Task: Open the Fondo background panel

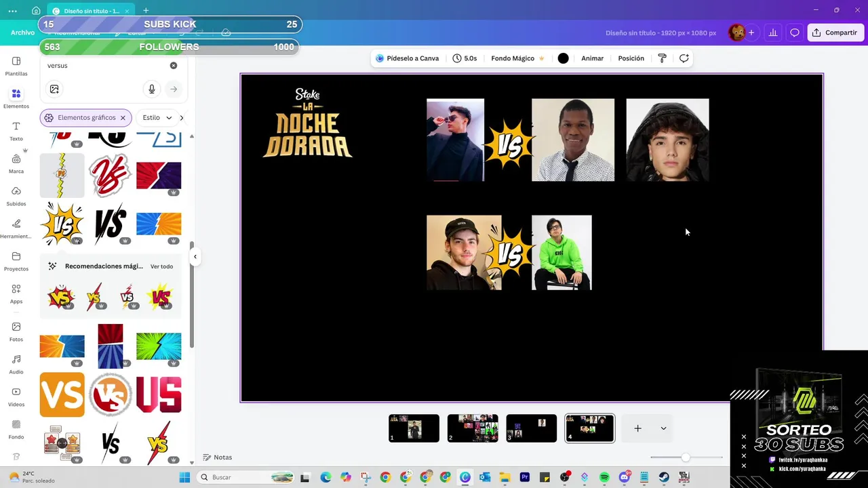Action: point(16,429)
